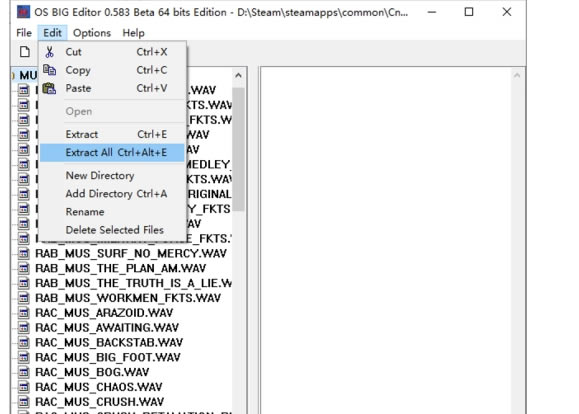Screen dimensions: 579x414
Task: Open the Help menu
Action: [133, 33]
